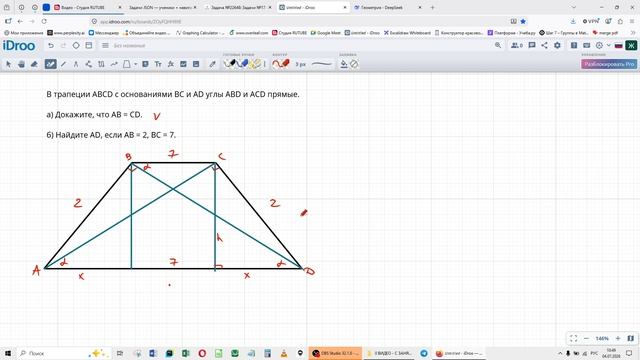Select the eyedropper color picker
This screenshot has width=640, height=360.
(212, 64)
